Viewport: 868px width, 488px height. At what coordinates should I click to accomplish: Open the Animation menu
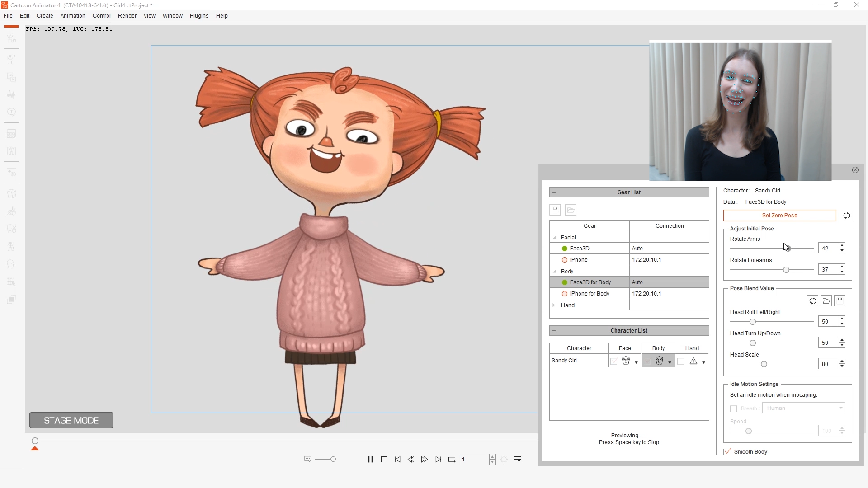pyautogui.click(x=73, y=16)
